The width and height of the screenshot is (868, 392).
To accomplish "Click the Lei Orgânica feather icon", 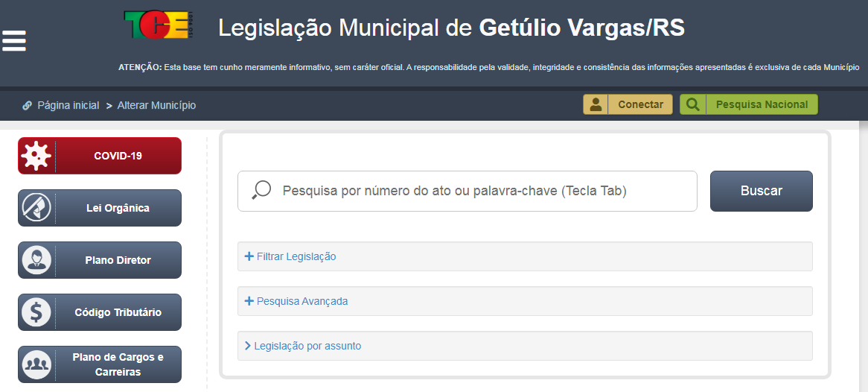I will coord(36,208).
